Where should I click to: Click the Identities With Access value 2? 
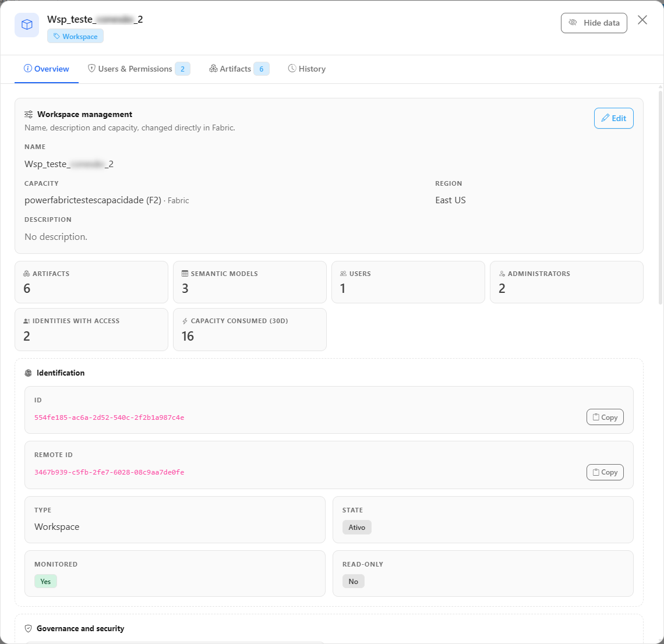(27, 336)
